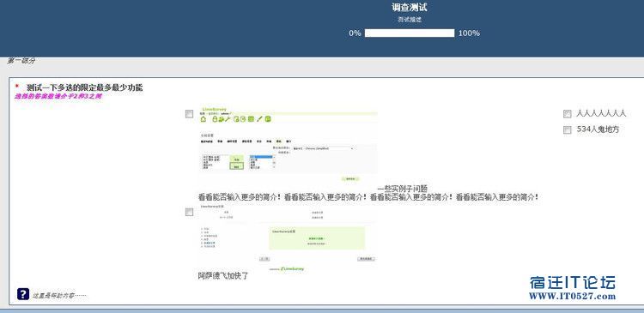This screenshot has width=644, height=313.
Task: Click the highlighted list item in embedded listbox
Action: [x=261, y=156]
